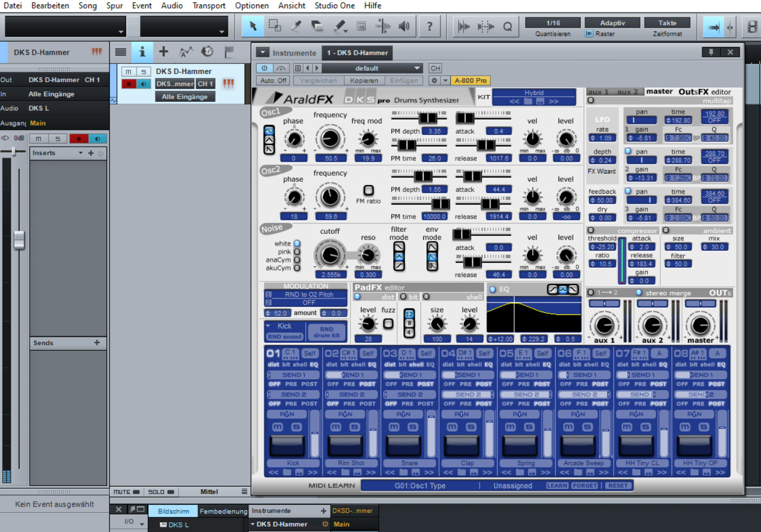761x532 pixels.
Task: Click the Q quantize icon
Action: pyautogui.click(x=507, y=27)
